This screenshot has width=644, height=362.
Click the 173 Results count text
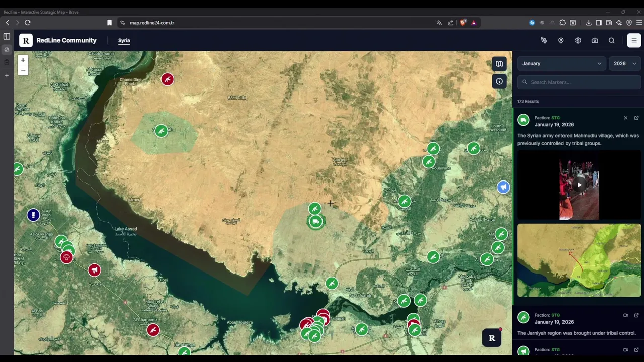click(x=528, y=102)
